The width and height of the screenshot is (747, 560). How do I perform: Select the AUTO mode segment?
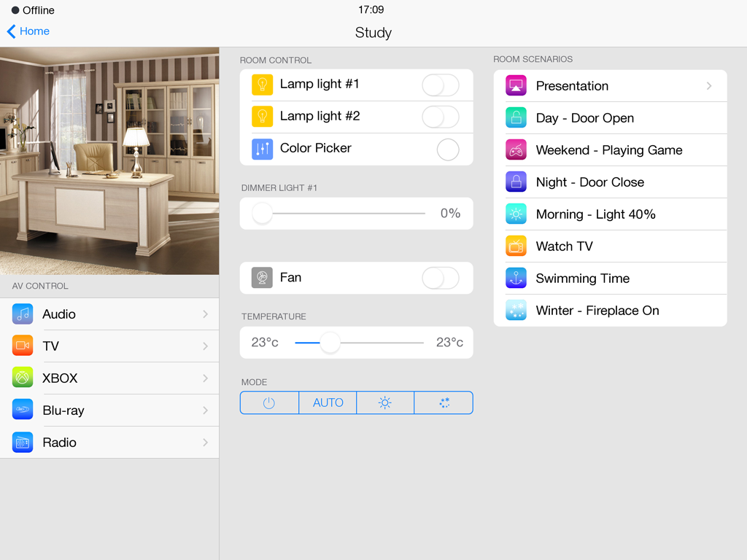pos(328,402)
